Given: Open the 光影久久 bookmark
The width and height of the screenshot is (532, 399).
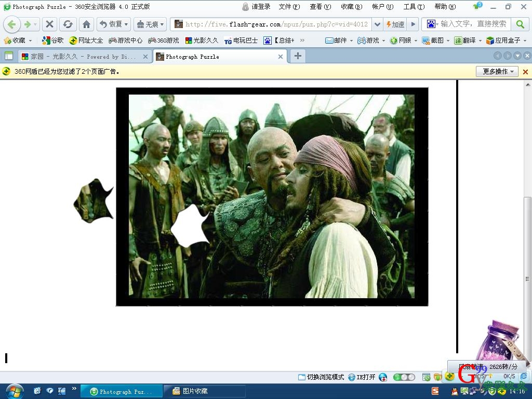Looking at the screenshot, I should coord(202,41).
